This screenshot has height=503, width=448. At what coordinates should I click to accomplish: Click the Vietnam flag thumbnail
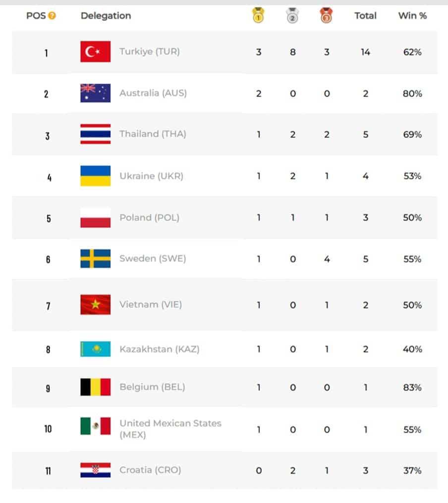click(x=96, y=304)
